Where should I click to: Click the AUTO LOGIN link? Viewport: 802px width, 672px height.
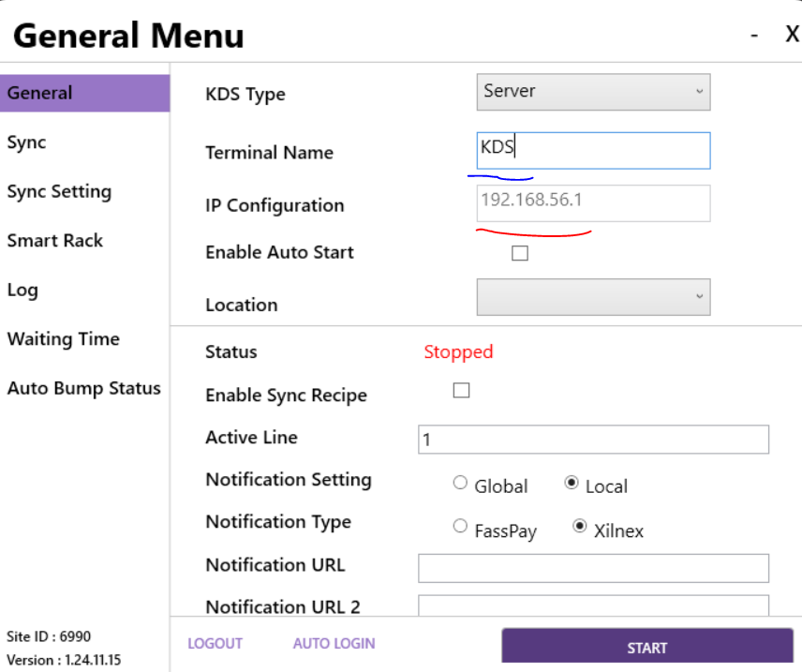(334, 644)
